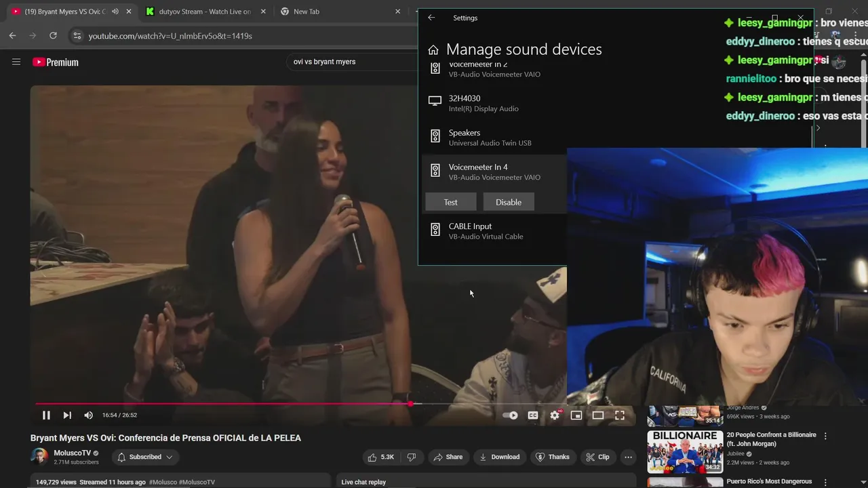Create a Clip of the video
The height and width of the screenshot is (488, 868).
[598, 457]
